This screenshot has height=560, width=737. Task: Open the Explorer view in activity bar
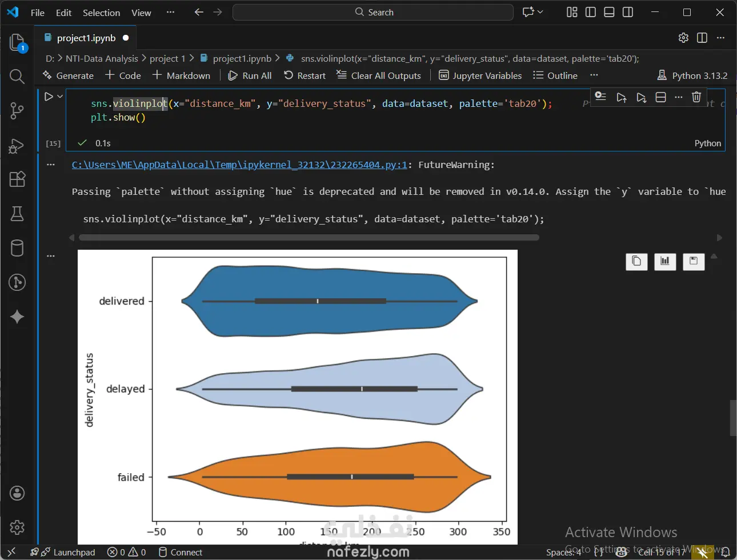coord(17,42)
